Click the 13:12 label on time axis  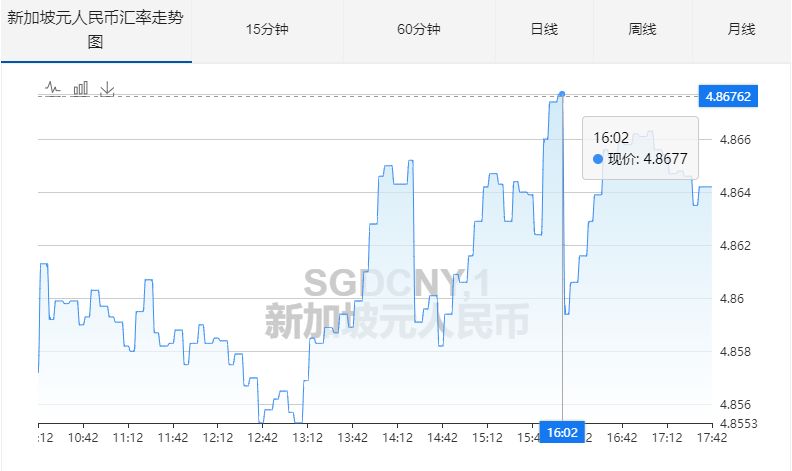click(307, 437)
